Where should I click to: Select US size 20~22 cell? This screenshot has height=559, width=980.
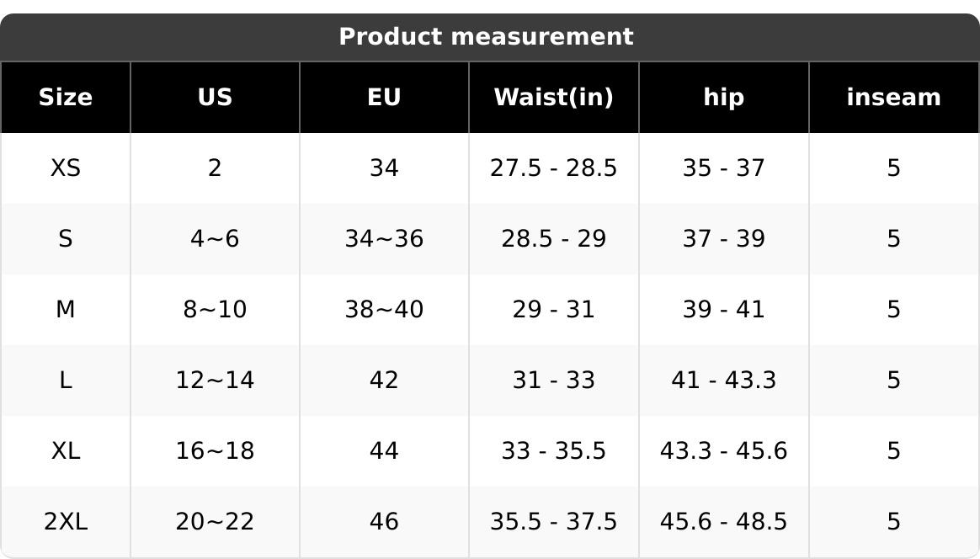[x=215, y=521]
